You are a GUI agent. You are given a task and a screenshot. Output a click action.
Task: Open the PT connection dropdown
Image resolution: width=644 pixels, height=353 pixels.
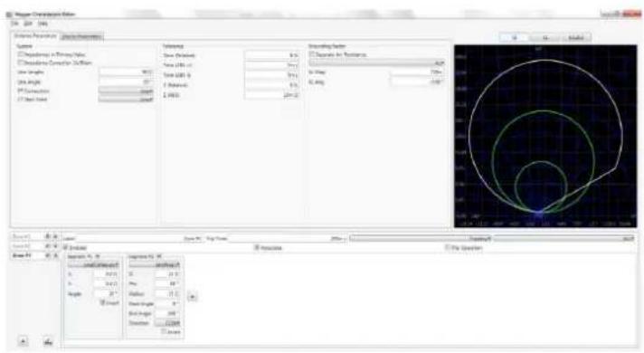coord(126,91)
